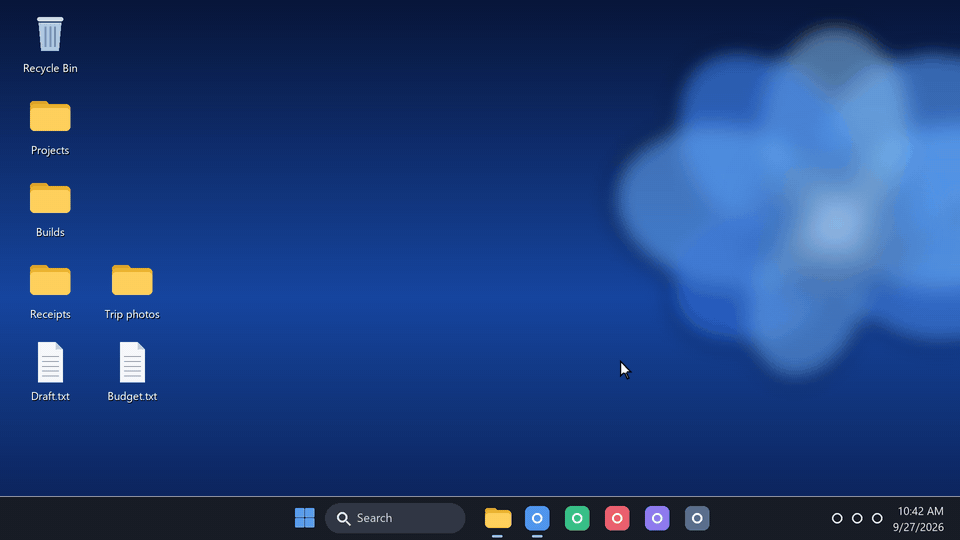Click the rightmost system tray circle icon
The image size is (960, 540).
click(x=877, y=518)
